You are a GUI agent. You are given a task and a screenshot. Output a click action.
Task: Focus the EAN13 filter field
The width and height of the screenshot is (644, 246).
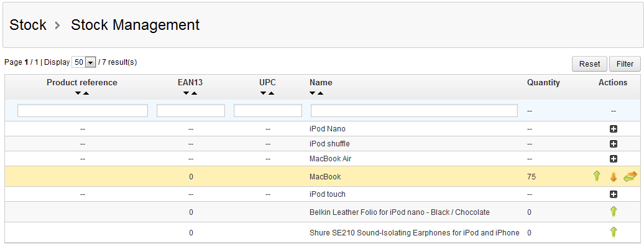(191, 111)
